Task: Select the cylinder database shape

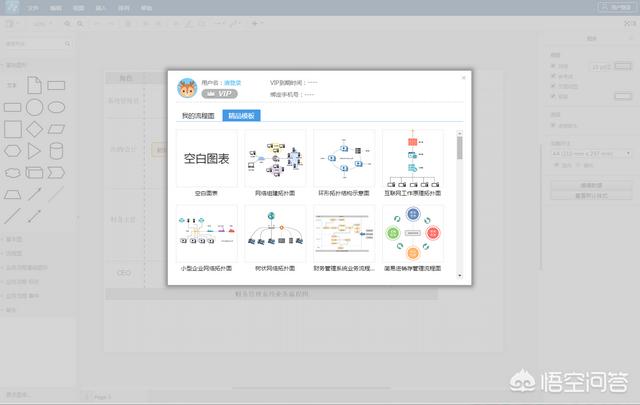Action: click(56, 151)
